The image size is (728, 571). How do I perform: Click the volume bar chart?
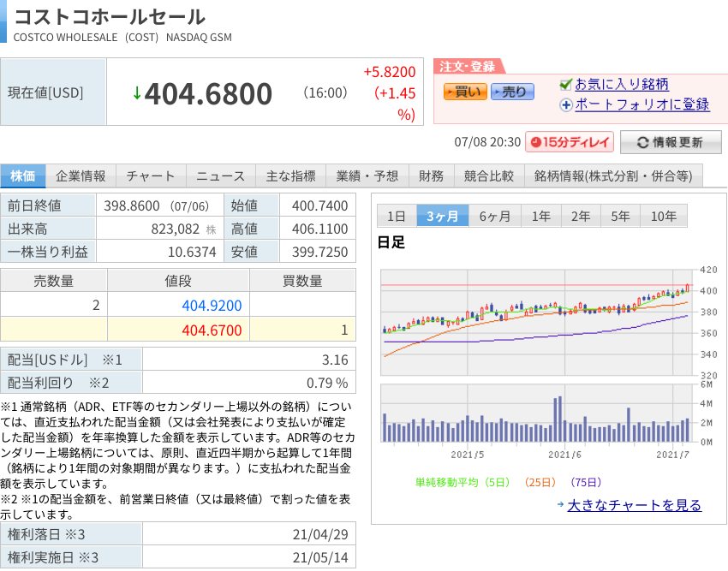click(x=539, y=413)
